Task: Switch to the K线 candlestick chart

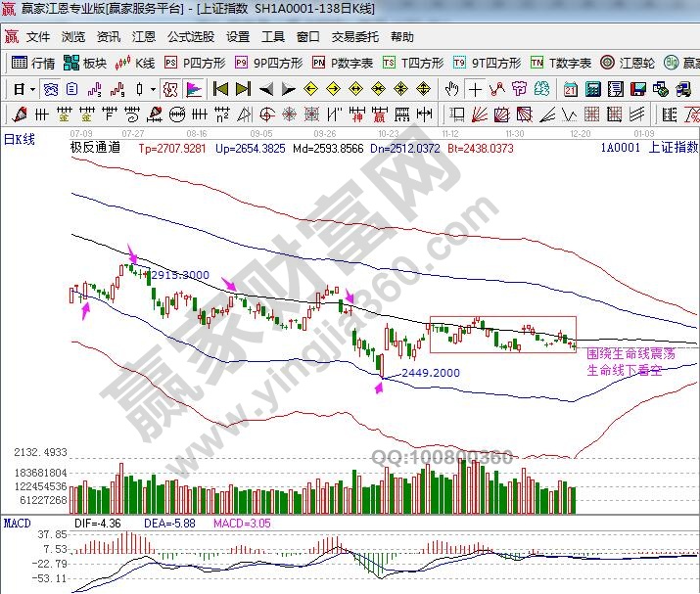Action: (x=136, y=63)
